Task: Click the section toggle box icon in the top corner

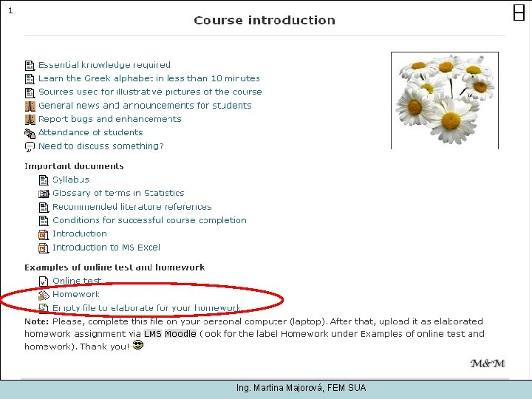Action: [x=519, y=13]
